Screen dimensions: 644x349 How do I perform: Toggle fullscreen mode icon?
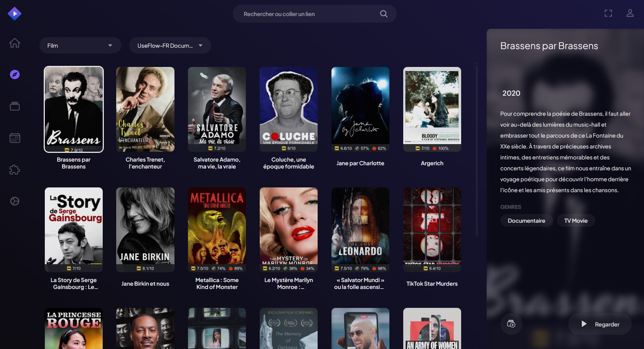[608, 13]
